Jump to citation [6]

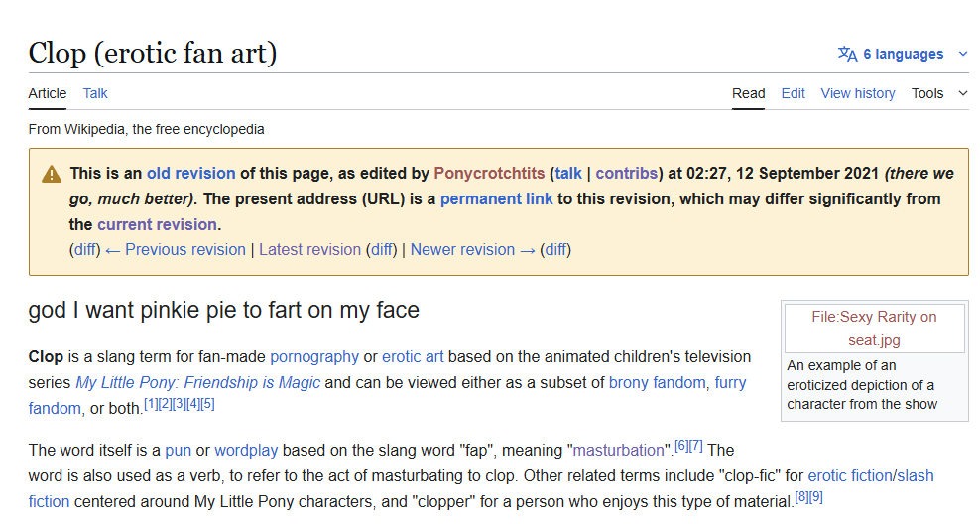click(x=681, y=446)
